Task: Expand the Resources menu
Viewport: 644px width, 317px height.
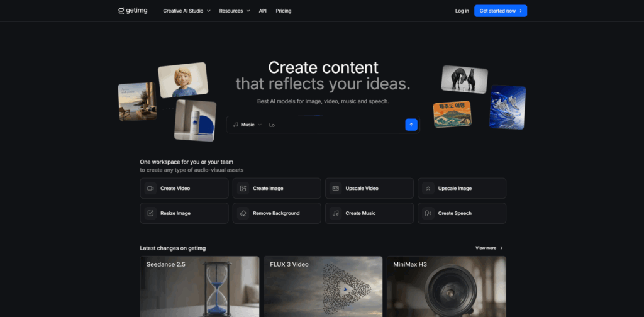Action: [235, 11]
